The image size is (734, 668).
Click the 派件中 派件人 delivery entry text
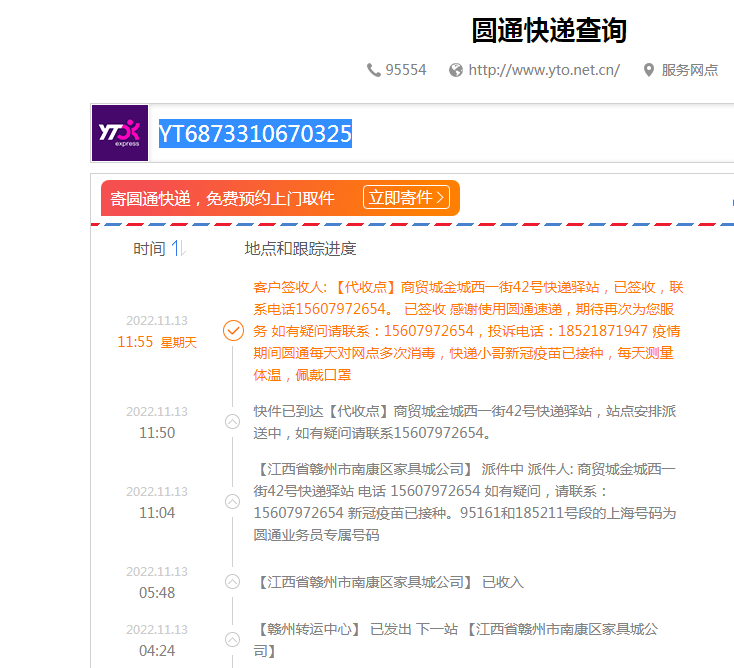tap(465, 502)
